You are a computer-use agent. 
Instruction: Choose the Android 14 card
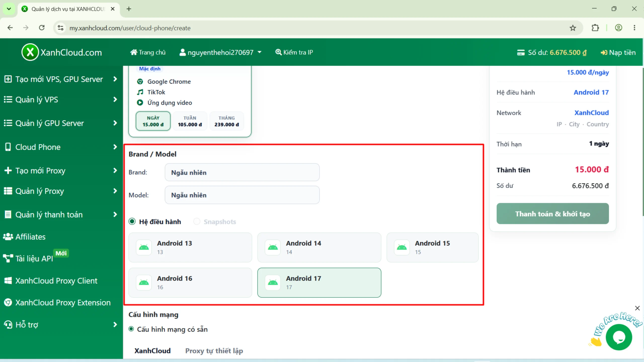click(x=319, y=247)
